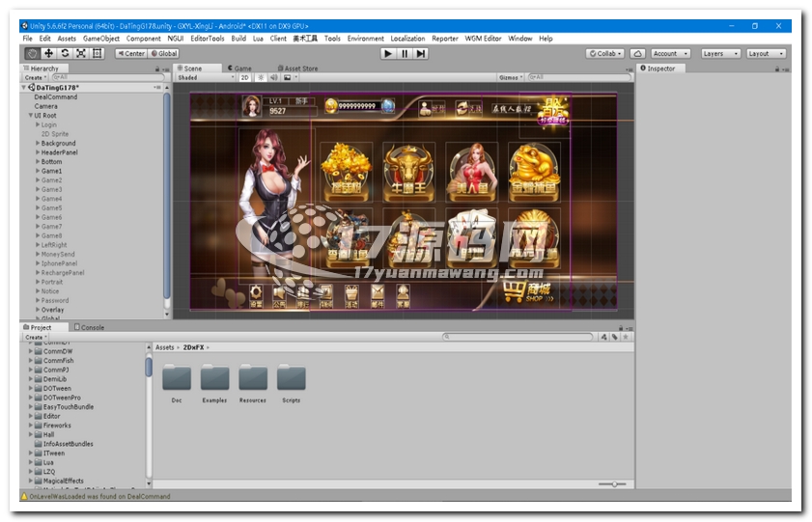Image resolution: width=812 pixels, height=522 pixels.
Task: Lock the Project panel
Action: click(621, 328)
